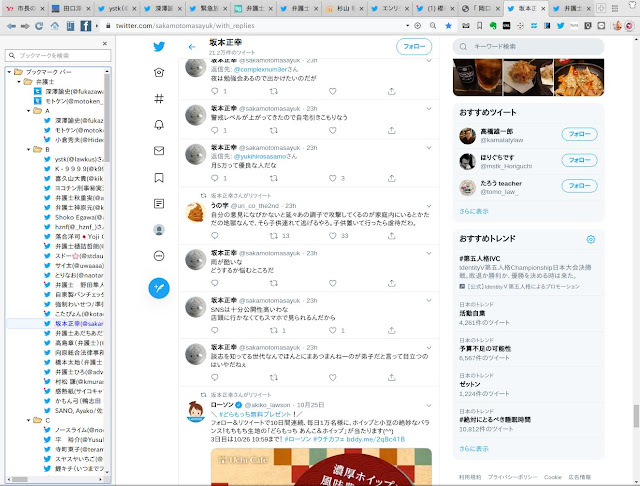This screenshot has width=640, height=486.
Task: Reload the page with refresh icon
Action: point(39,26)
